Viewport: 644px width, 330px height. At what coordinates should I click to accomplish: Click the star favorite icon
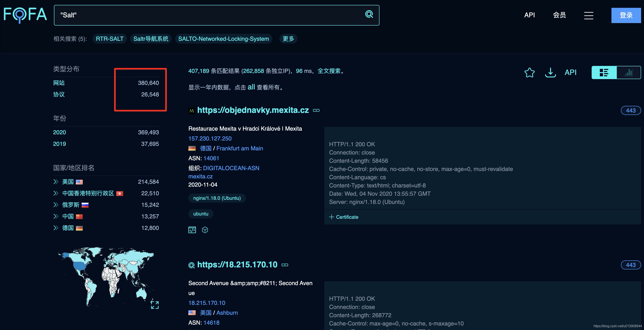pyautogui.click(x=529, y=73)
